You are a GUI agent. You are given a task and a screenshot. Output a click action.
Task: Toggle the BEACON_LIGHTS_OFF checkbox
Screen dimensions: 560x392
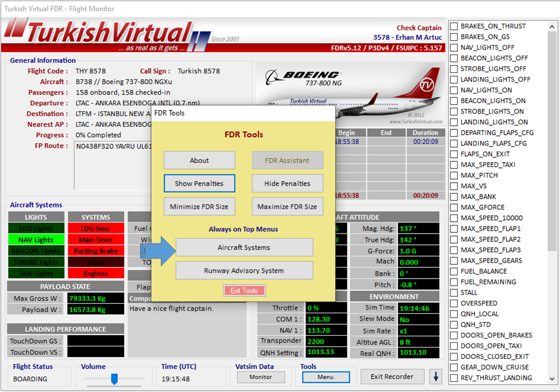click(x=454, y=58)
